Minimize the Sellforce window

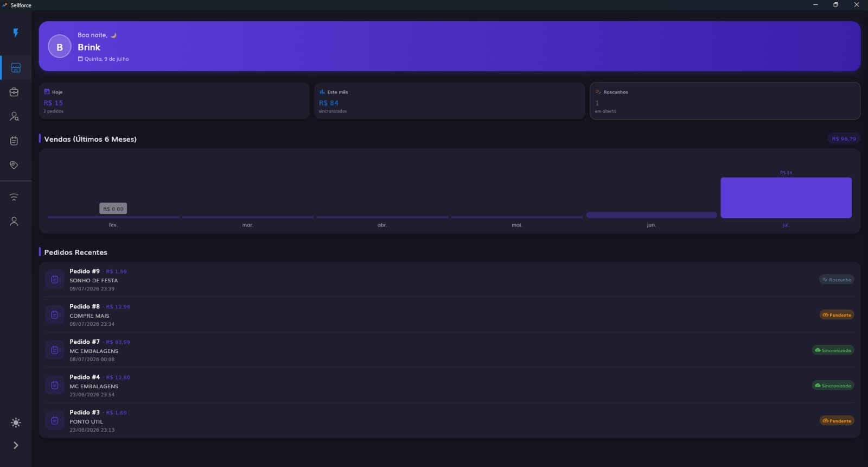point(815,5)
